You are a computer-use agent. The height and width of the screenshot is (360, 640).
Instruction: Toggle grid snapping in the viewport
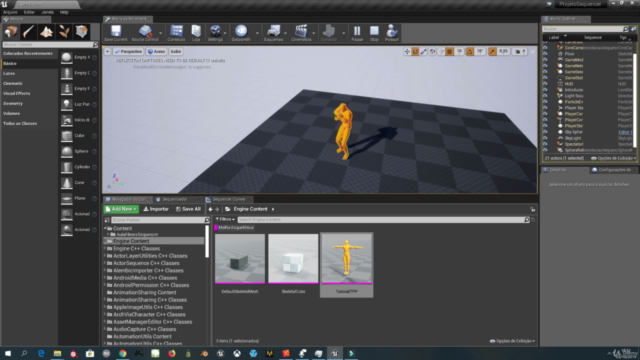click(x=449, y=51)
